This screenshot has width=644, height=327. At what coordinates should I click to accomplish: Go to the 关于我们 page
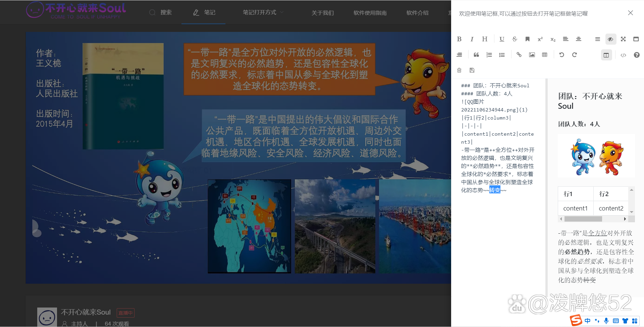click(x=322, y=13)
